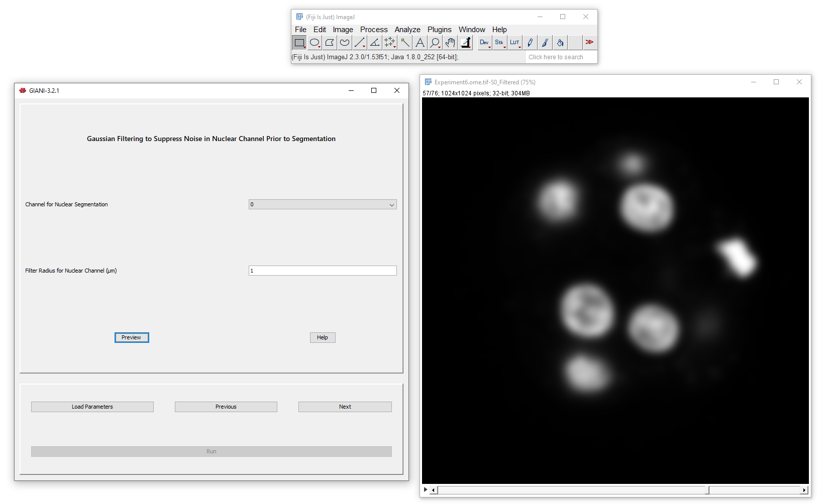Click the Filter Radius for Nuclear Channel field
831x504 pixels.
coord(323,271)
